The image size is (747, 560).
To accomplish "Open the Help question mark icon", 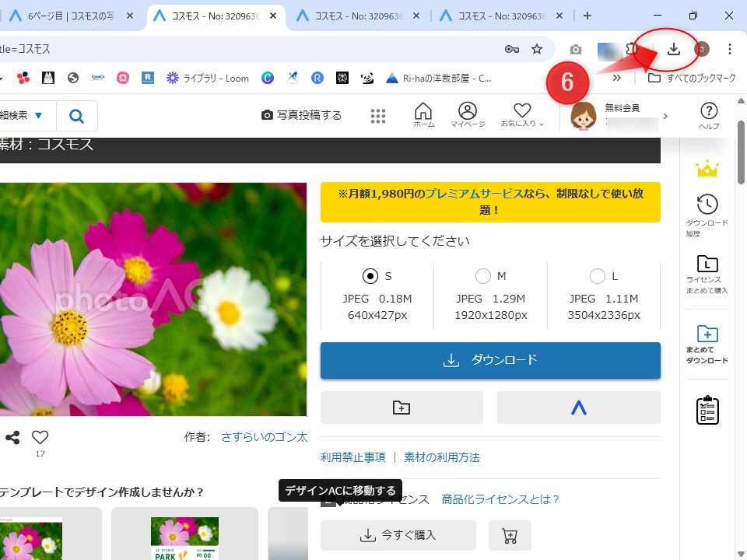I will coord(708,114).
